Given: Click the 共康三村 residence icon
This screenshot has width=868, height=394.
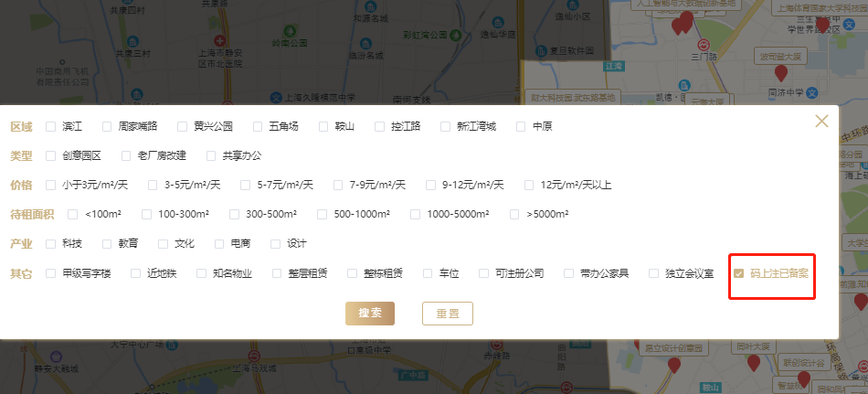Looking at the screenshot, I should point(132,41).
